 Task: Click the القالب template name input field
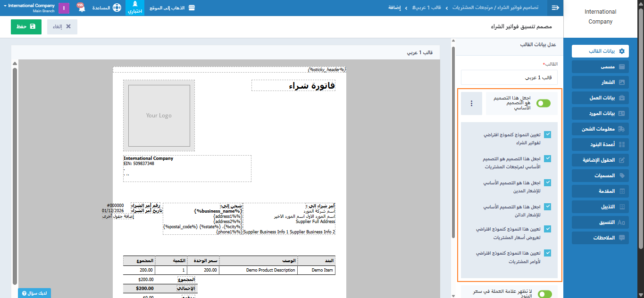[509, 77]
